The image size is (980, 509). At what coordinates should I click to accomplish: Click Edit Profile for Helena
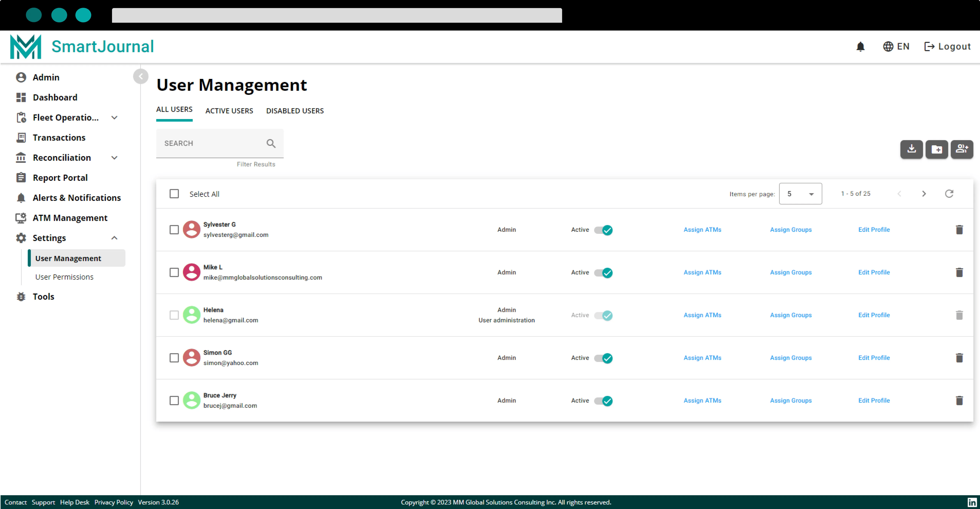click(x=874, y=315)
